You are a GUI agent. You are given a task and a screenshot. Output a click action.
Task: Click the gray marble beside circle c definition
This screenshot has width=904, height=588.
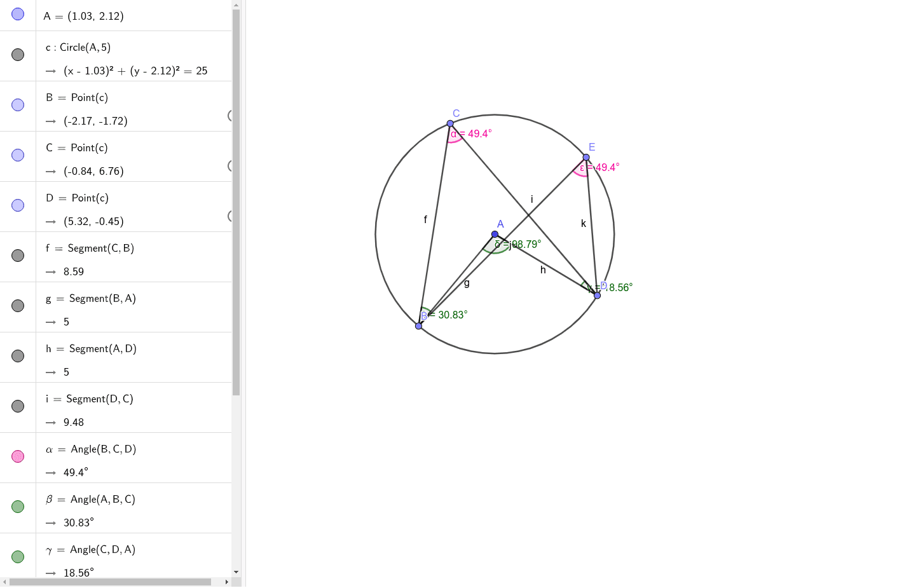[17, 55]
